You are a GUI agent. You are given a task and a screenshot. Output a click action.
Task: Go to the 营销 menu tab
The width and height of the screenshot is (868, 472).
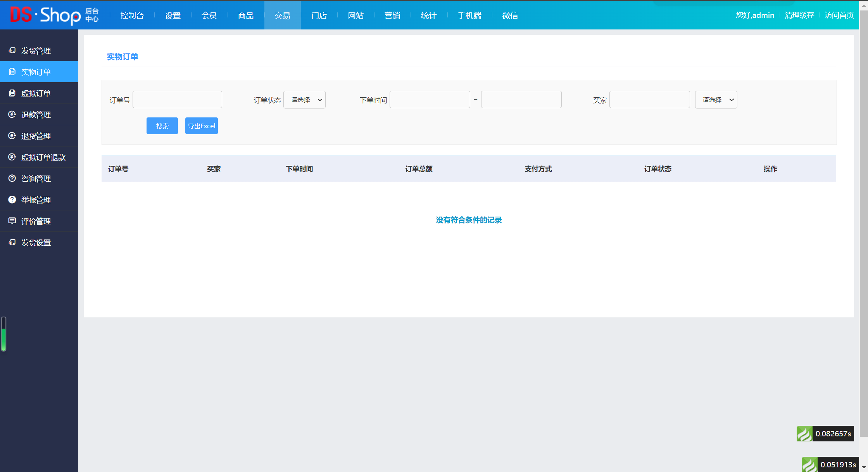[392, 16]
